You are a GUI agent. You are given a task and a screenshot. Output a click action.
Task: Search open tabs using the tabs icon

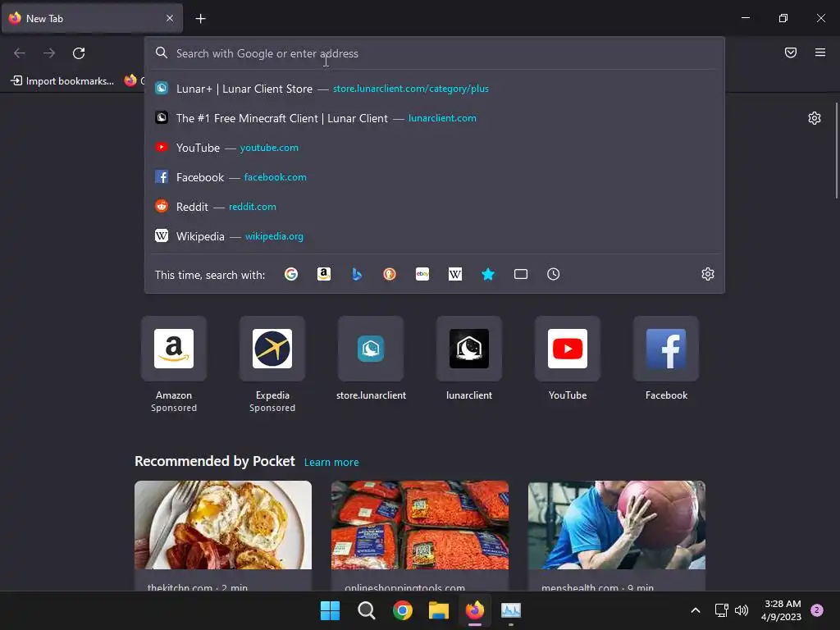[x=521, y=274]
